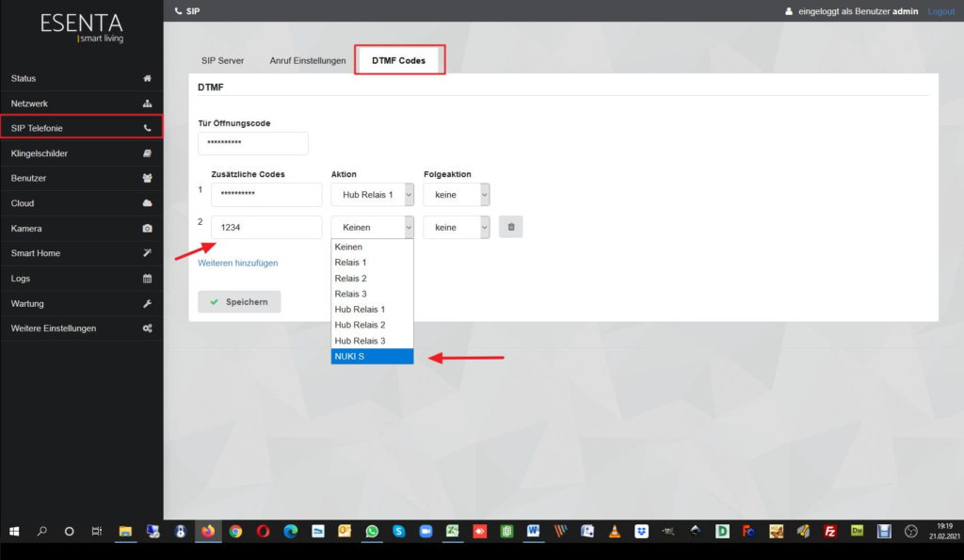
Task: Choose Relais 3 in the action list
Action: coord(372,294)
